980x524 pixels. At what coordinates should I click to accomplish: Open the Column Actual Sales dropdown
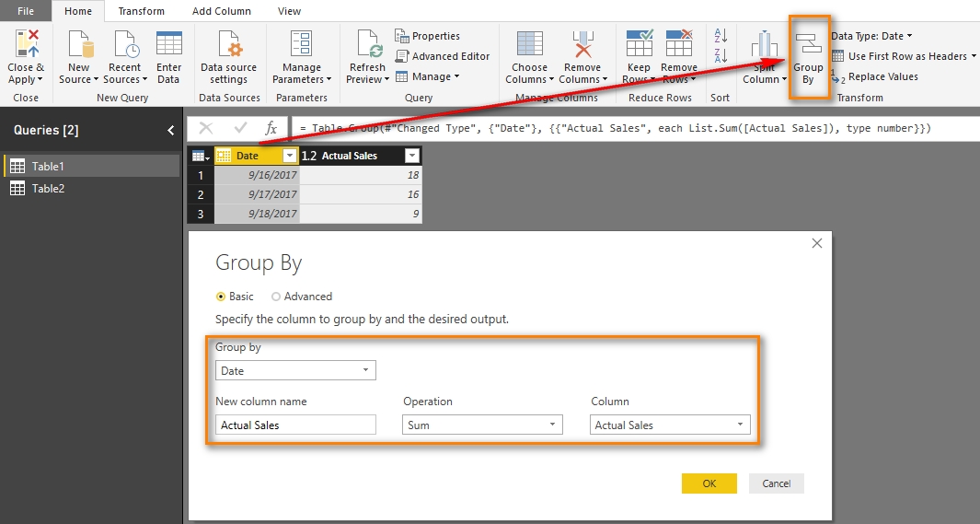click(670, 425)
